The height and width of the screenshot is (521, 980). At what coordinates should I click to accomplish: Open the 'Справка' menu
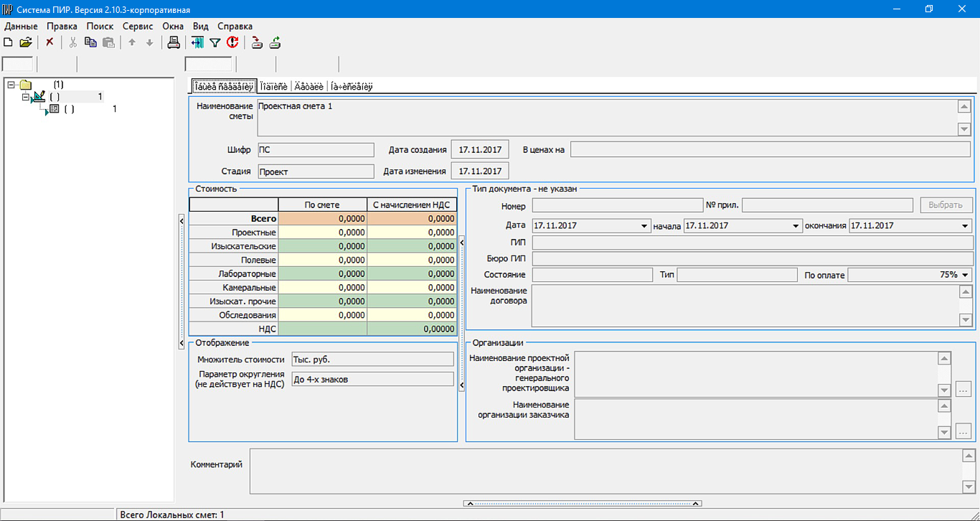(235, 26)
